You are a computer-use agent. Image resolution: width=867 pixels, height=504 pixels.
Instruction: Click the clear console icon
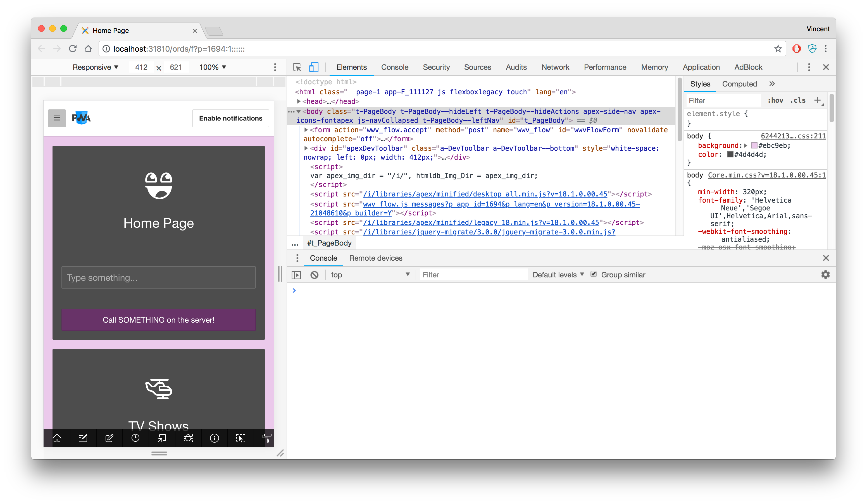pos(314,275)
